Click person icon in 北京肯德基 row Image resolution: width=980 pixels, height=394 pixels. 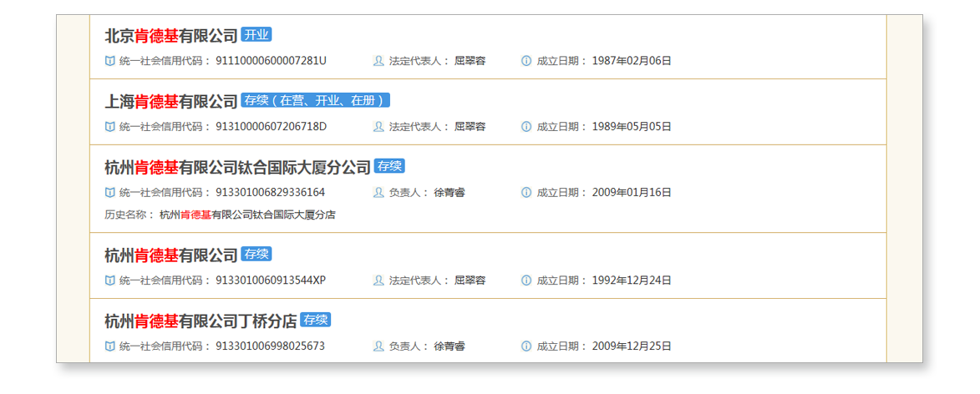click(x=378, y=61)
